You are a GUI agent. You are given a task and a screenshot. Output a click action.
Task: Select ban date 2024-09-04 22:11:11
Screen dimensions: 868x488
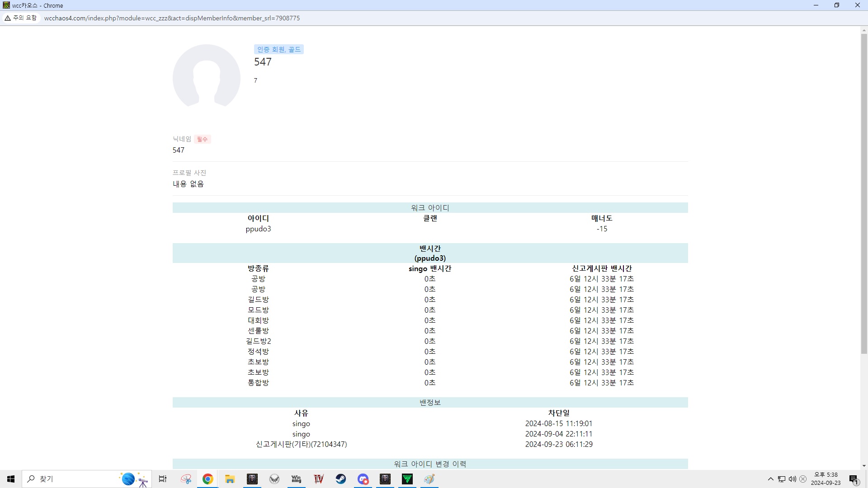click(559, 434)
